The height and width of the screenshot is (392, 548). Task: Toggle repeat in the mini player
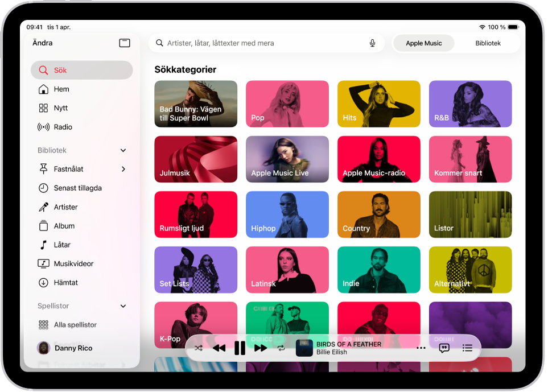(281, 348)
